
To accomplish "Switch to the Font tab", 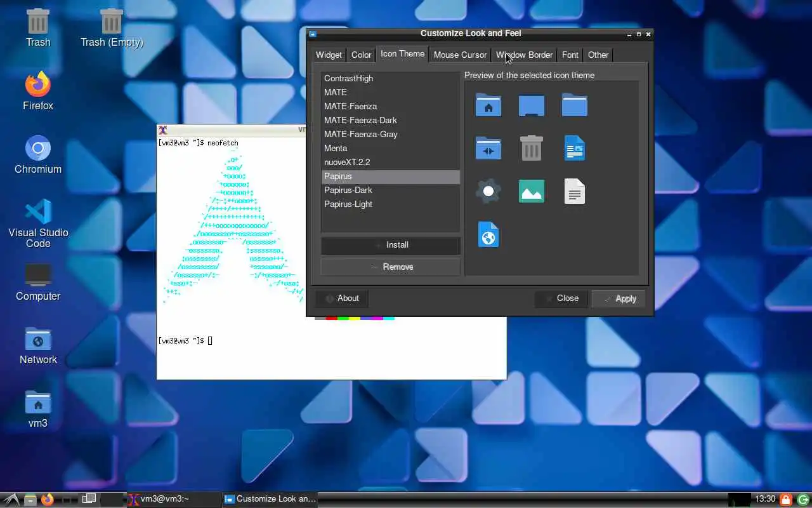I will 570,55.
